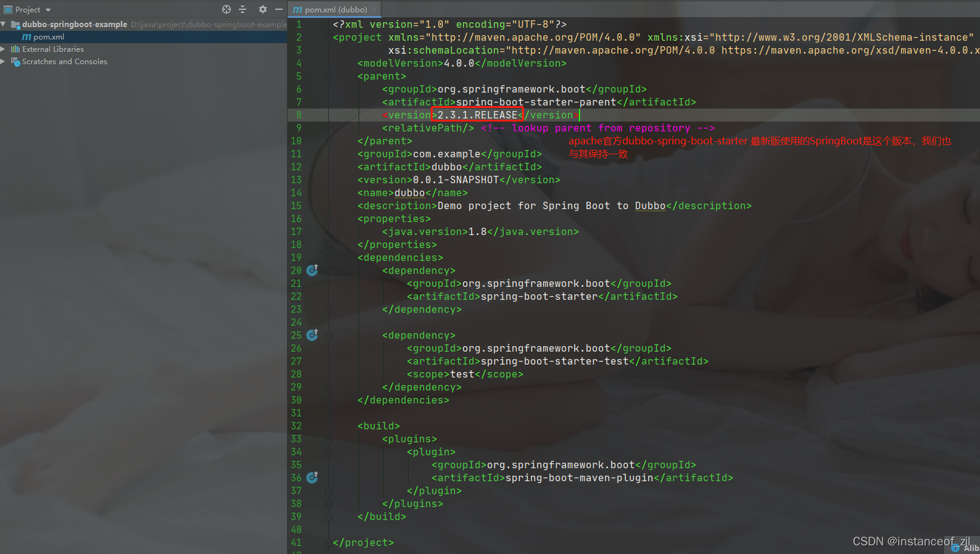Expand the External Libraries node

pyautogui.click(x=3, y=49)
